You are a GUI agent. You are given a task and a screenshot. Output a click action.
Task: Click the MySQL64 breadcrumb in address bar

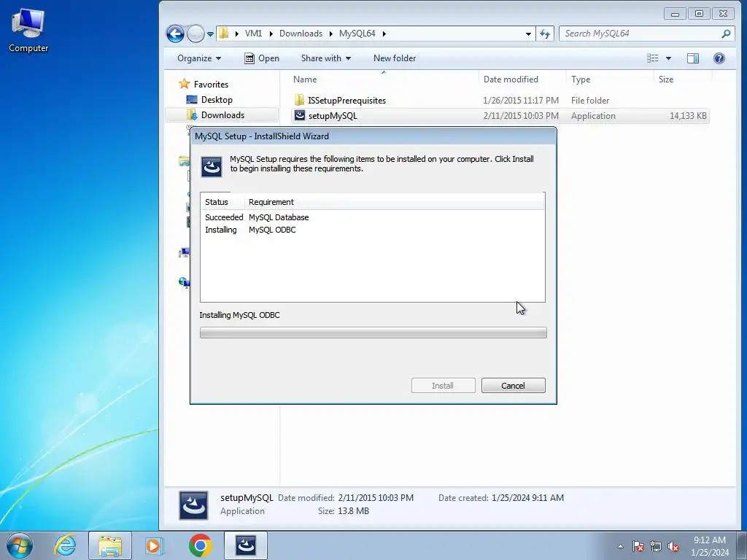coord(357,34)
